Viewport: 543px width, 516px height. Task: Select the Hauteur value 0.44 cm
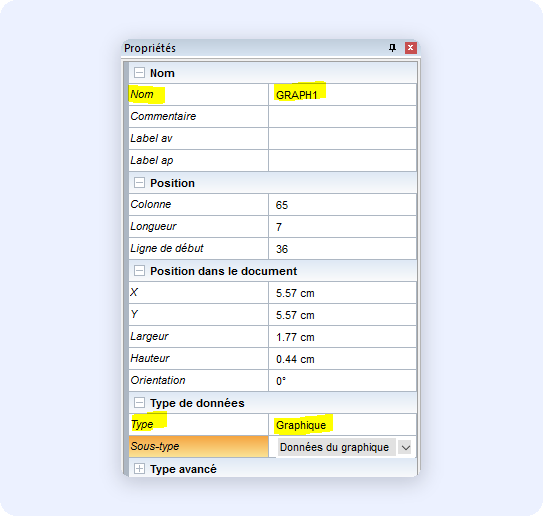[342, 358]
